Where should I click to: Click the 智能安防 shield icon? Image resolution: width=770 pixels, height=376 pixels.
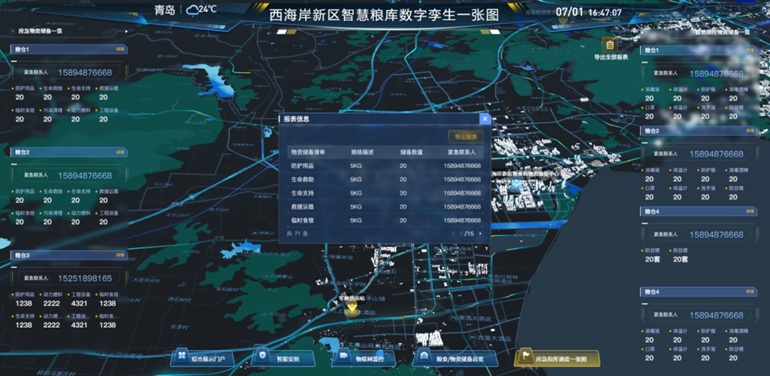pyautogui.click(x=263, y=355)
